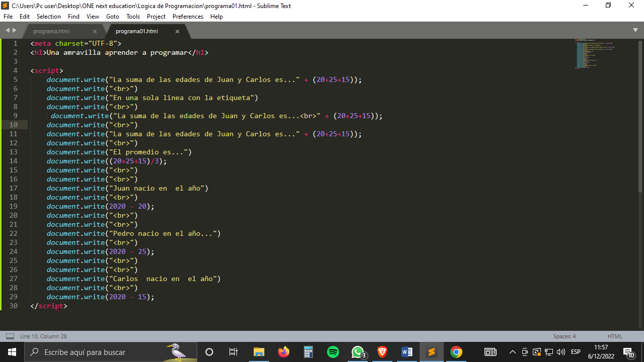Open Calculator from taskbar
This screenshot has width=644, height=362.
tap(308, 352)
